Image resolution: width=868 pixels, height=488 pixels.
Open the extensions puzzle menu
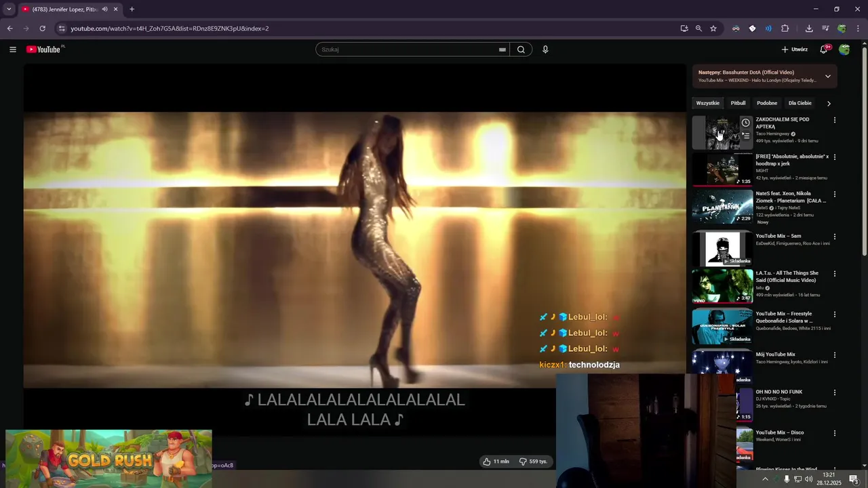(785, 28)
